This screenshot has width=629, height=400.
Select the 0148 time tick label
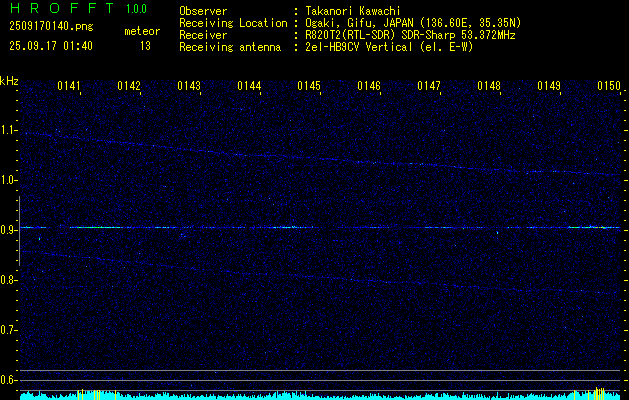(x=489, y=87)
